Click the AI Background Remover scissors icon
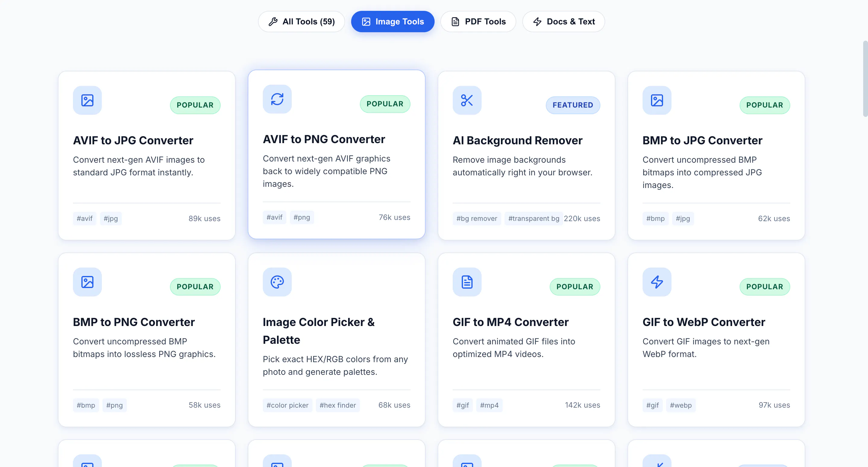 467,100
